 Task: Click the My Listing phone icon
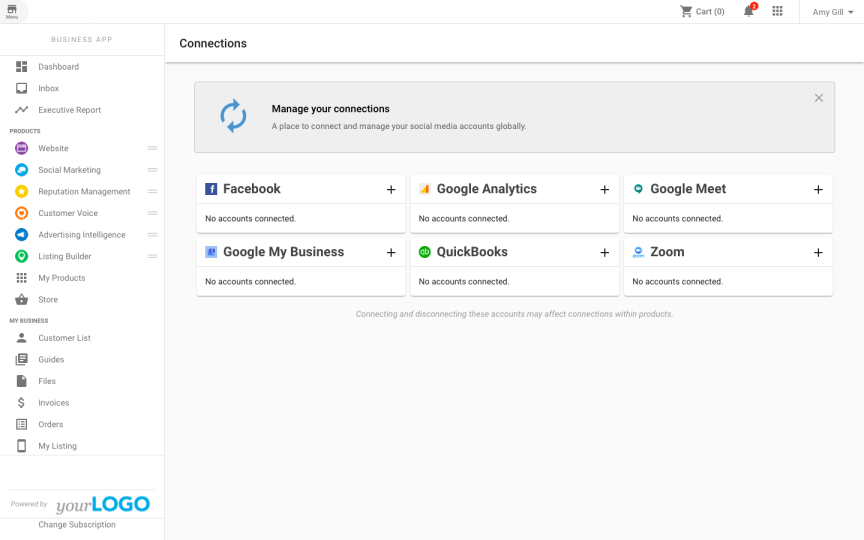(x=21, y=446)
